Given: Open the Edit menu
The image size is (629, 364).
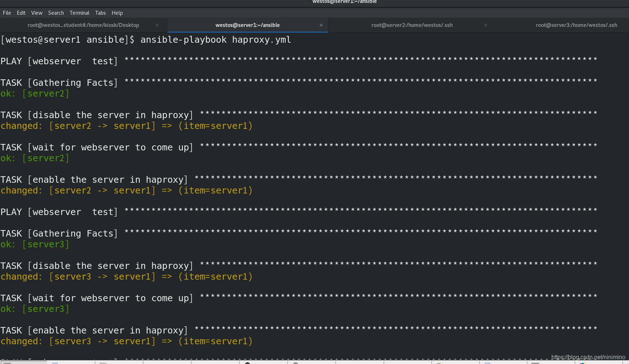Looking at the screenshot, I should click(21, 13).
